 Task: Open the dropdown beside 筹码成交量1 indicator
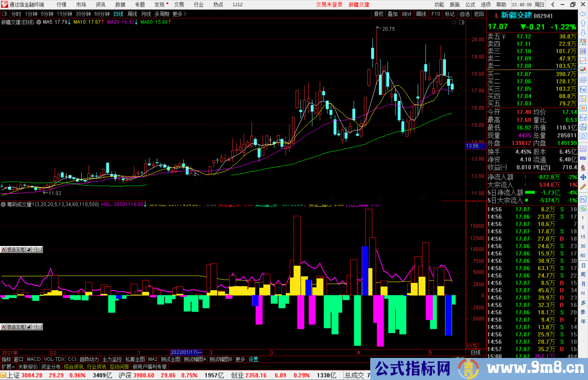click(3, 204)
